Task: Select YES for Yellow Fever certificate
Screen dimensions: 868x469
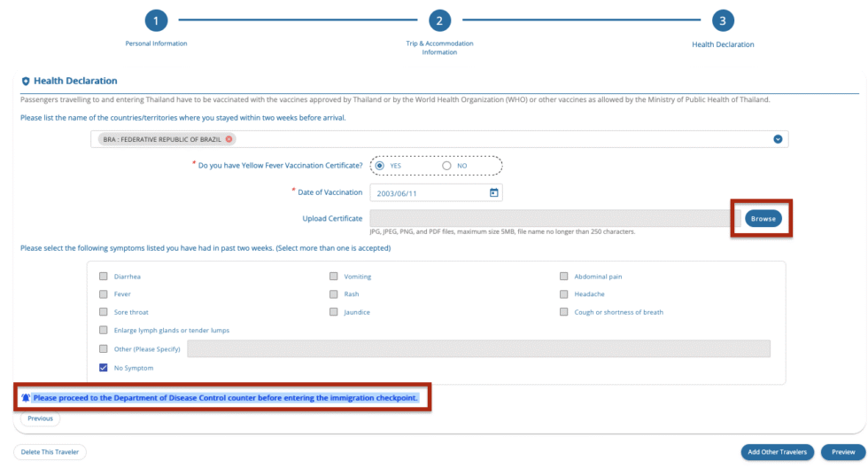Action: 380,166
